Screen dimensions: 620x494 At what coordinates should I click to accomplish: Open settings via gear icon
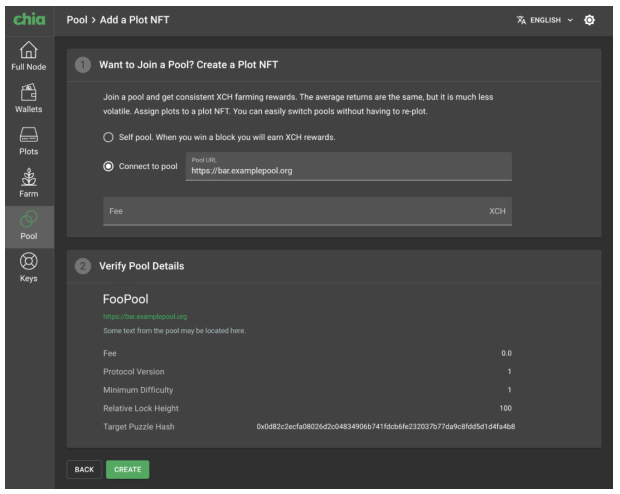tap(589, 20)
